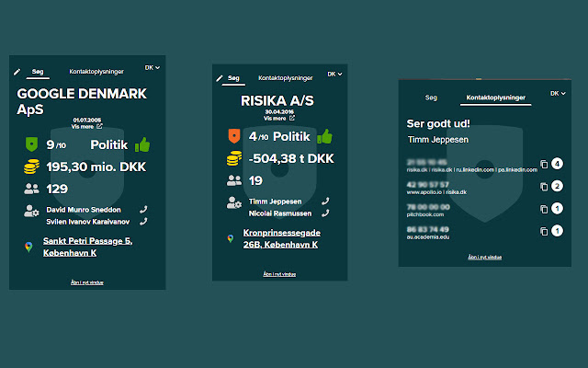Image resolution: width=588 pixels, height=368 pixels.
Task: Click the employees icon beside 129
Action: (x=31, y=189)
